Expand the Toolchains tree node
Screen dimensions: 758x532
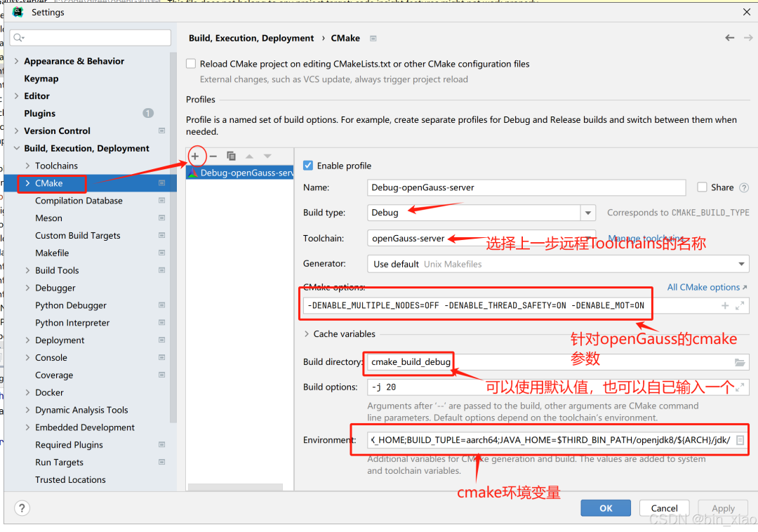tap(27, 166)
